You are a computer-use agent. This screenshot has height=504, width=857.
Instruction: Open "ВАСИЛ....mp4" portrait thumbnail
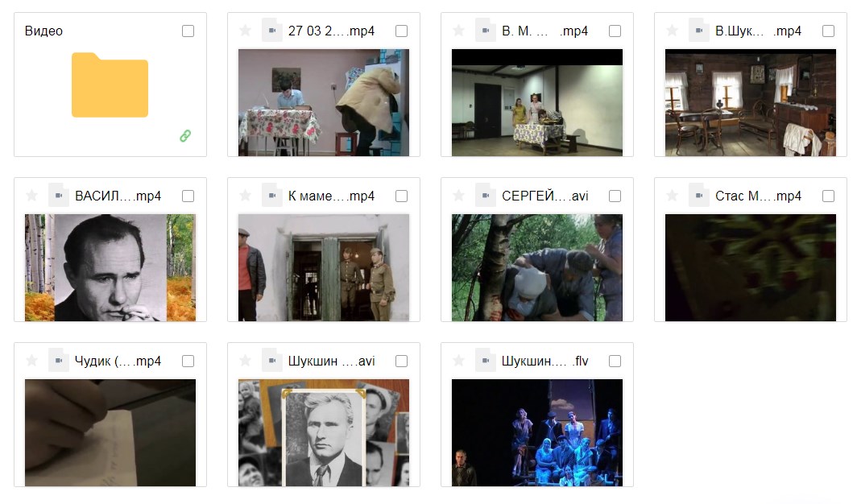(x=110, y=267)
